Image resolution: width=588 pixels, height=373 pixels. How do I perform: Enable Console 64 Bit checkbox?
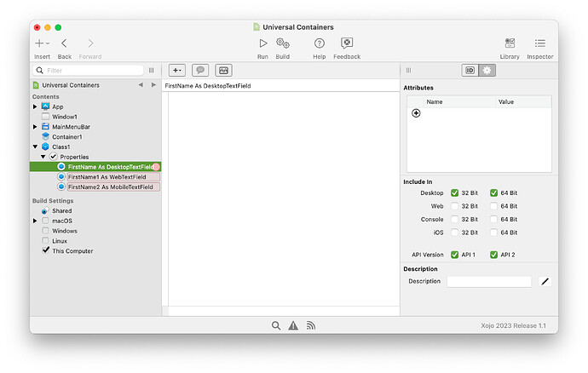(x=493, y=219)
